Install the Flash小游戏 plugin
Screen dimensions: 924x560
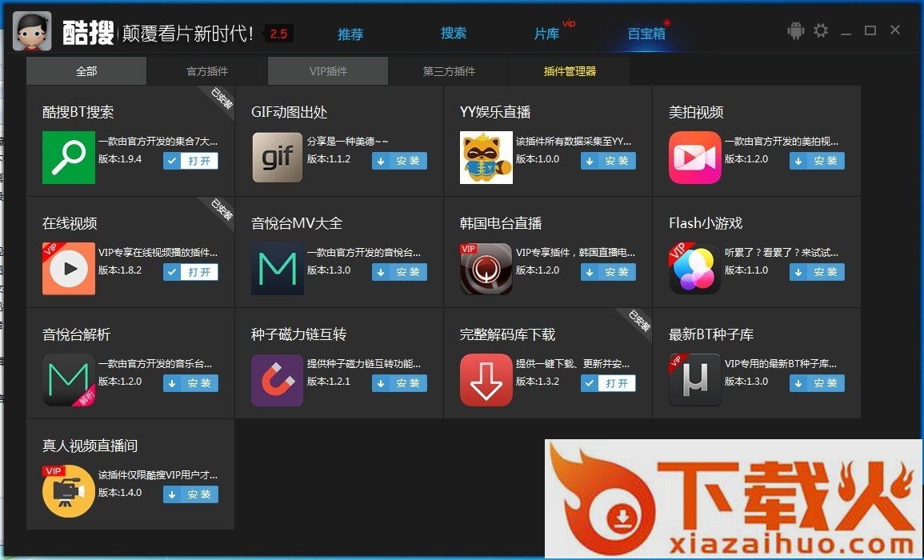click(817, 272)
